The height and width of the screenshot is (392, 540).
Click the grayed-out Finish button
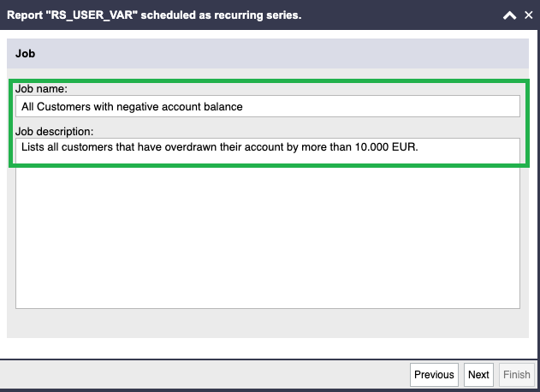tap(517, 374)
